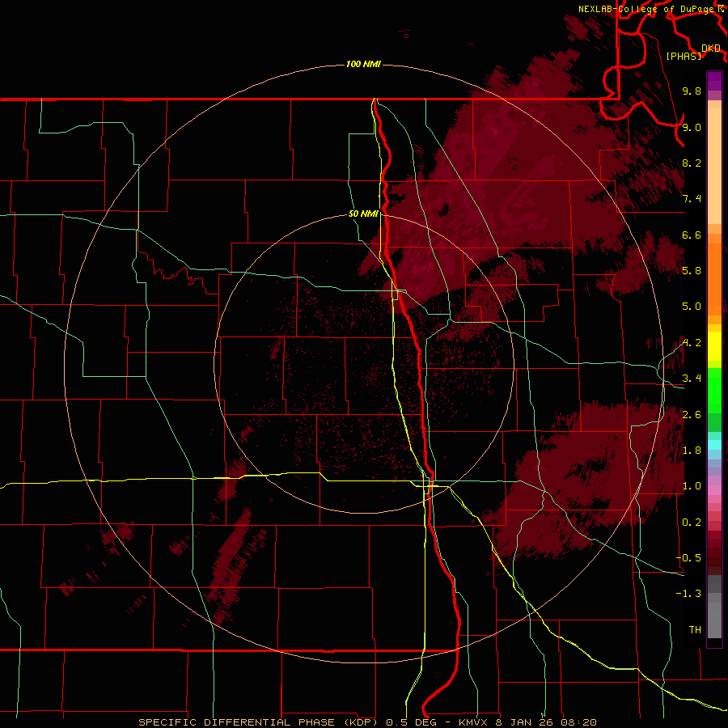Click the 6.6 value on the color scale
The width and height of the screenshot is (728, 728).
point(692,235)
